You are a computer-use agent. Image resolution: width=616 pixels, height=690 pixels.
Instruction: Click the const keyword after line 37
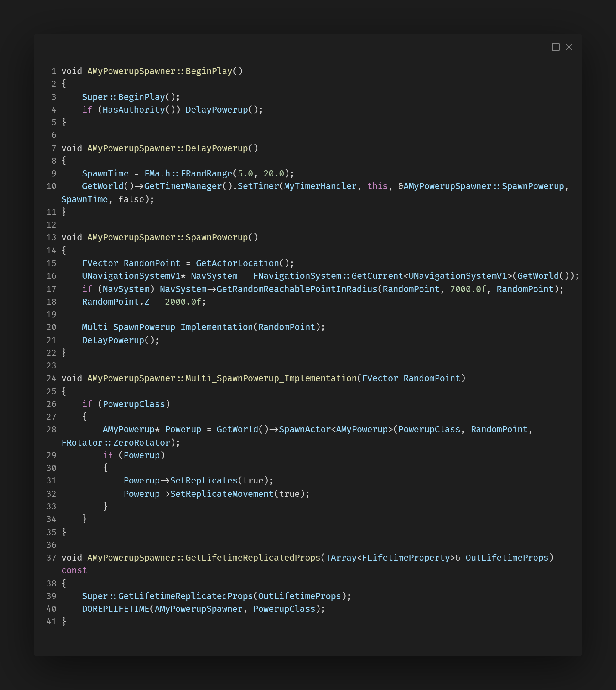[x=74, y=570]
